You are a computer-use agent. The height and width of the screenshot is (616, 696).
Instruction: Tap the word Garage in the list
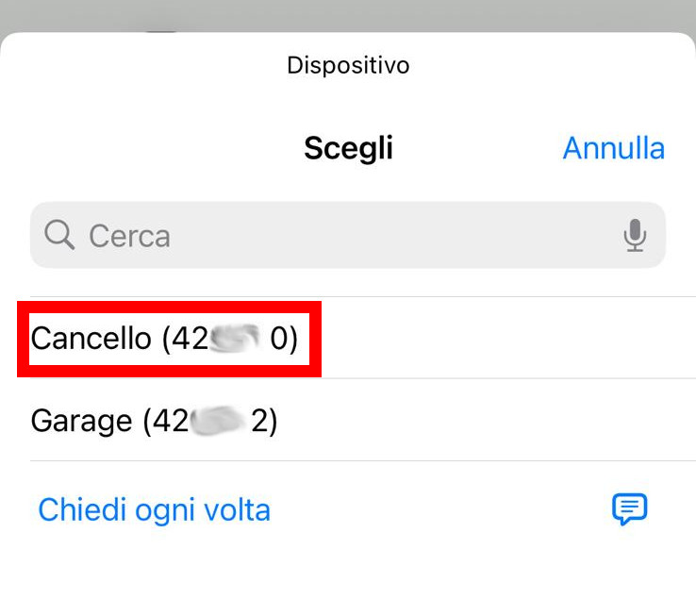coord(82,421)
